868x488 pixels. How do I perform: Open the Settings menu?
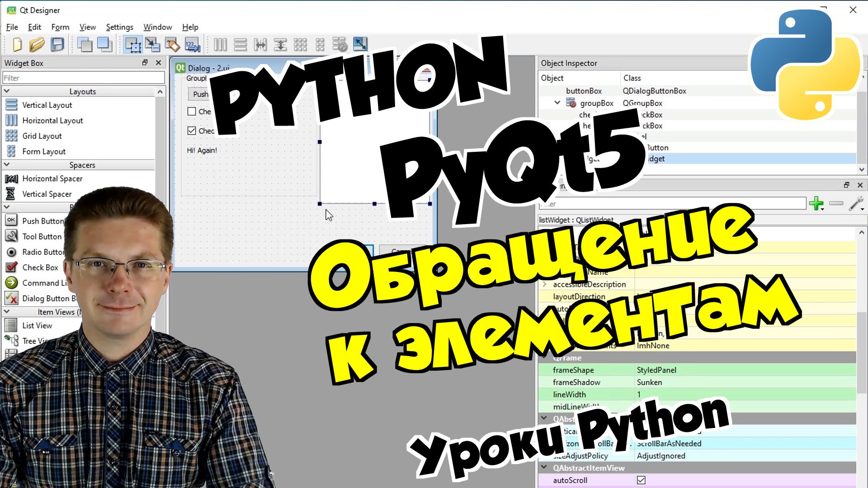[x=119, y=27]
